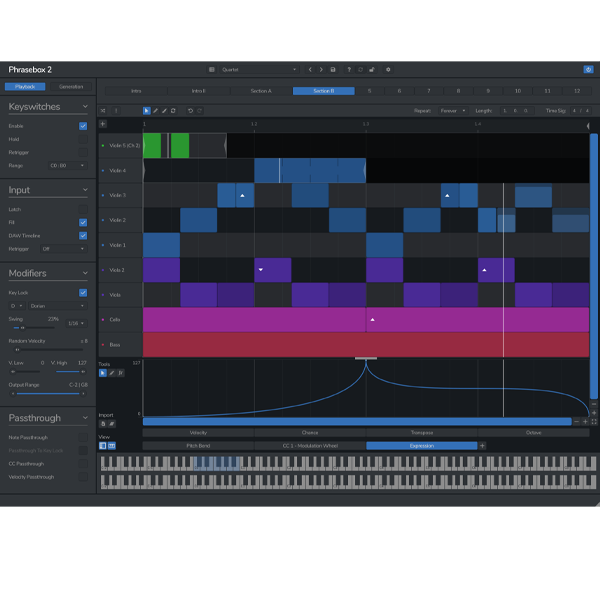Undo the last edit
600x600 pixels.
[x=190, y=111]
